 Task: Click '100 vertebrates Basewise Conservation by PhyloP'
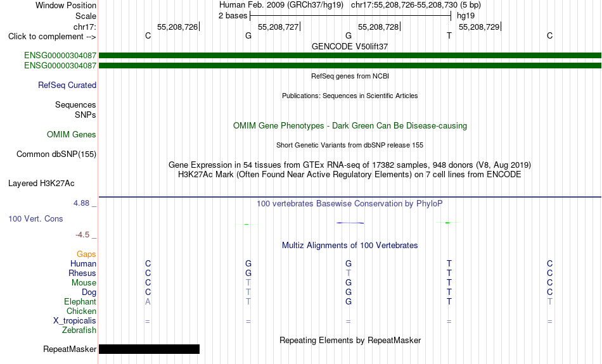(350, 204)
